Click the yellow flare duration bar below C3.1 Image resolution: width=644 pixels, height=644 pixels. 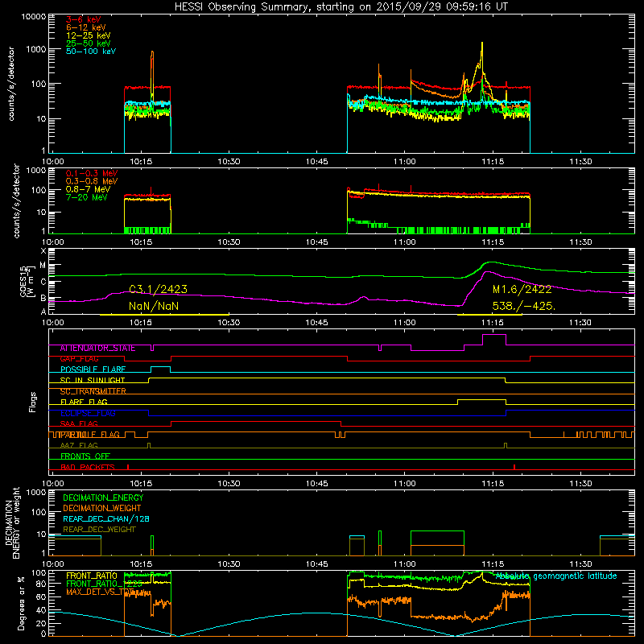point(164,315)
